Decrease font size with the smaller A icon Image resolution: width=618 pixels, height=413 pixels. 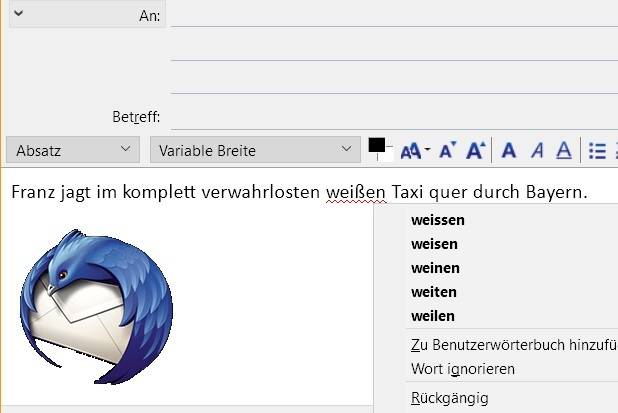[447, 151]
